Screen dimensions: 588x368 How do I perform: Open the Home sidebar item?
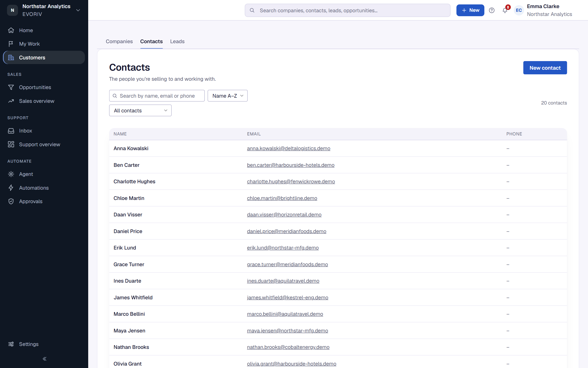pyautogui.click(x=44, y=30)
